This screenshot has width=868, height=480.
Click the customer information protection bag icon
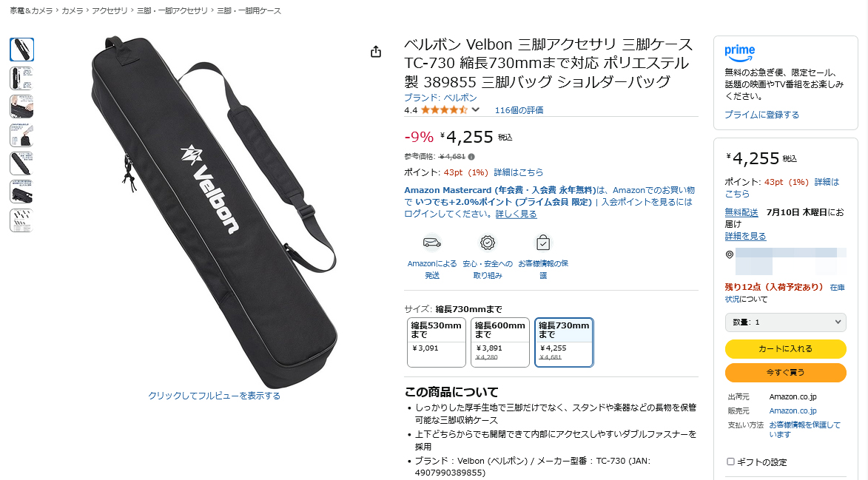pos(543,242)
